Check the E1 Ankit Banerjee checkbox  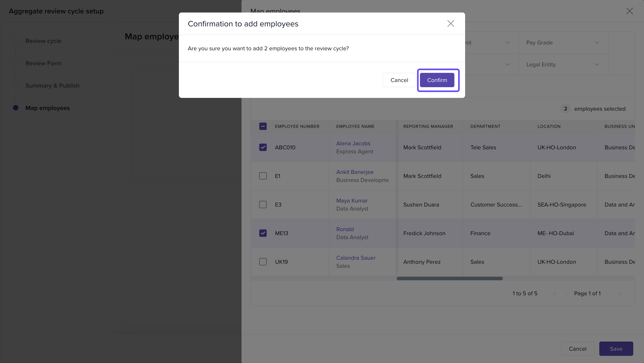(263, 176)
